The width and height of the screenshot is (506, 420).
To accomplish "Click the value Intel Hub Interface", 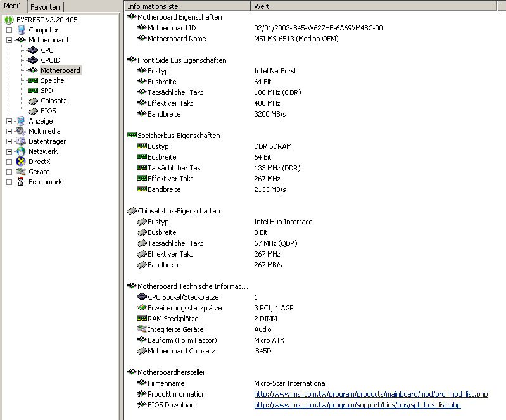I will [x=283, y=222].
